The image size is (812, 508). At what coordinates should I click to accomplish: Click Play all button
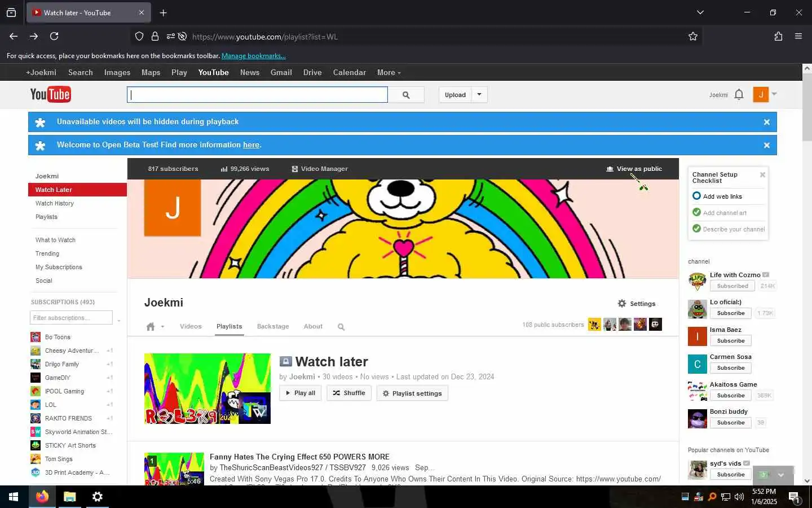[x=300, y=393]
